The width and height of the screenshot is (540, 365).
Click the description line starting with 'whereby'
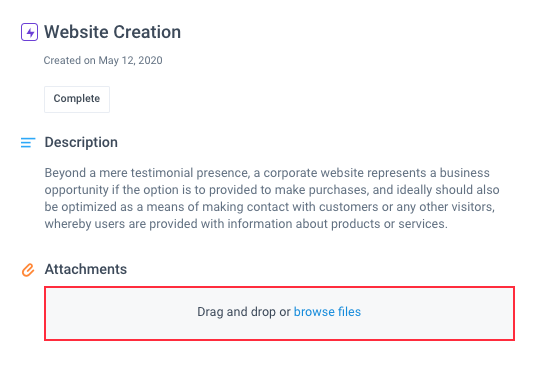click(246, 224)
